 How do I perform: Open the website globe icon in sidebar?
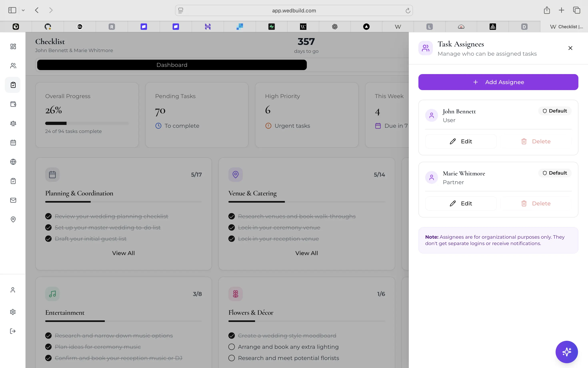point(13,162)
